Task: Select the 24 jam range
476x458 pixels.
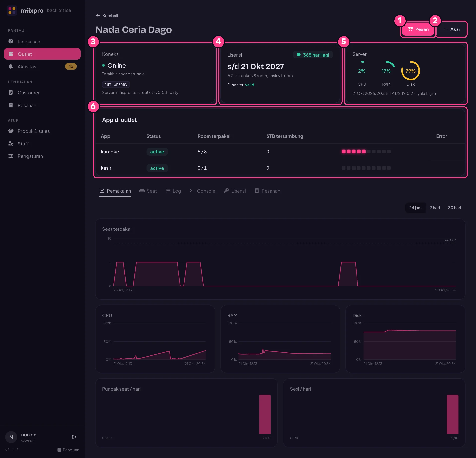Action: tap(415, 208)
